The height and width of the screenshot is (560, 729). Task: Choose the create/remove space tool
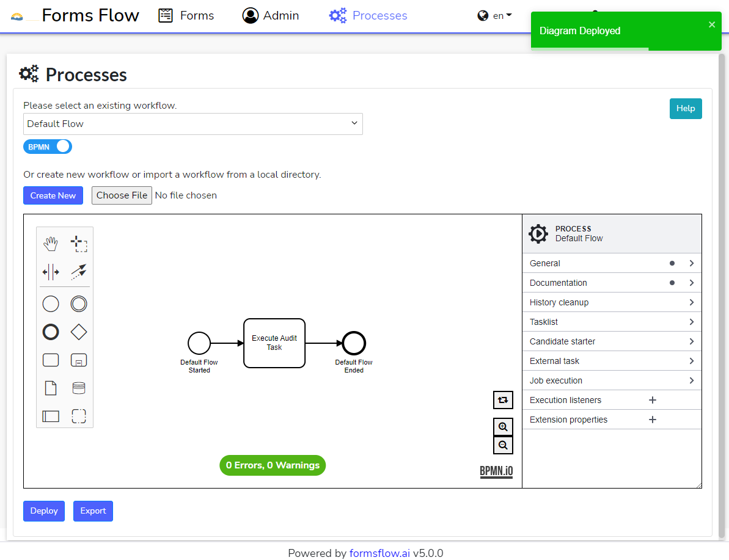point(51,272)
